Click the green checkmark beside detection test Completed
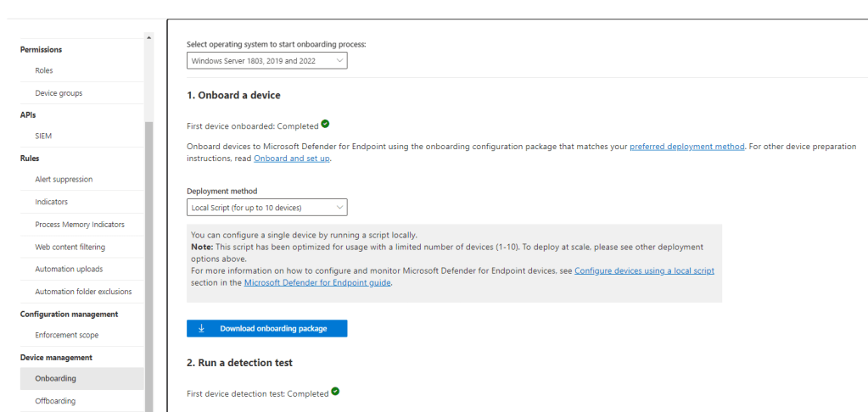The width and height of the screenshot is (868, 412). (x=336, y=392)
